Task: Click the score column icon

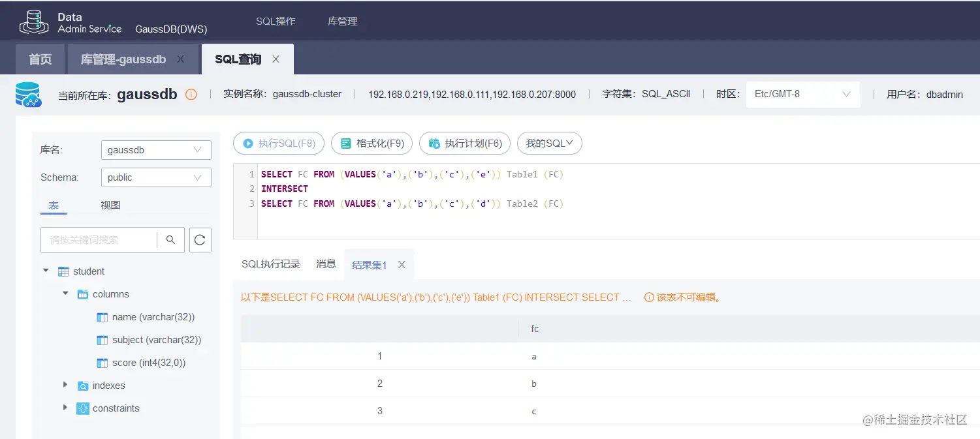Action: pyautogui.click(x=102, y=363)
